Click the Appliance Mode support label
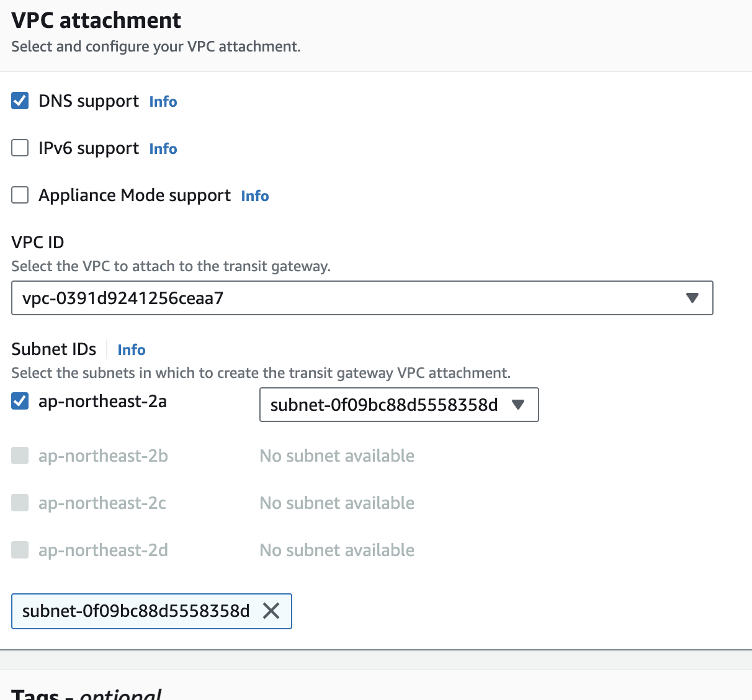This screenshot has height=700, width=752. pyautogui.click(x=135, y=195)
